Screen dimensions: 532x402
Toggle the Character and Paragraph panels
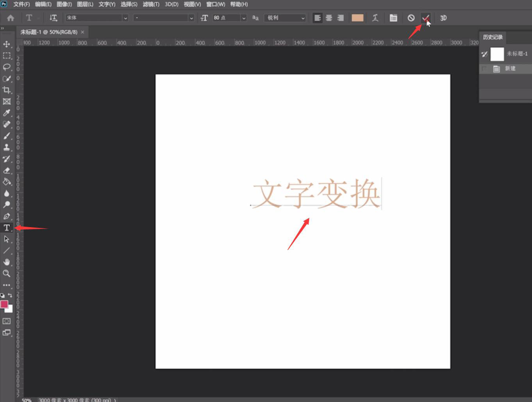393,18
